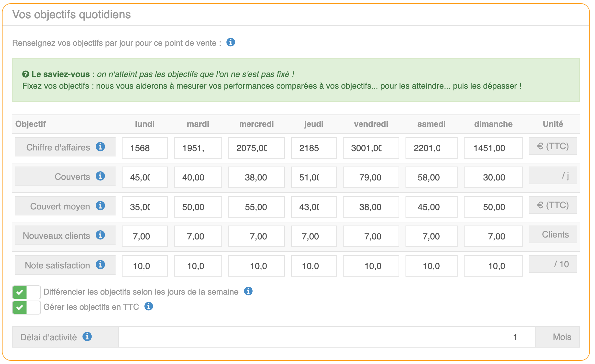Select vendredi Couverts input field
This screenshot has width=595, height=364.
coord(370,177)
